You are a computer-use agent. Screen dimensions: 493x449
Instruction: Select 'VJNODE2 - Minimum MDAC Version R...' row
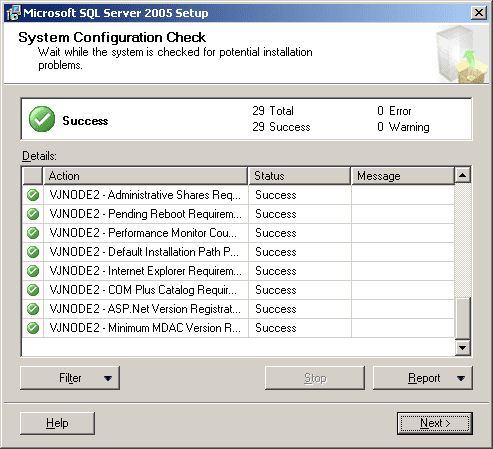point(238,328)
